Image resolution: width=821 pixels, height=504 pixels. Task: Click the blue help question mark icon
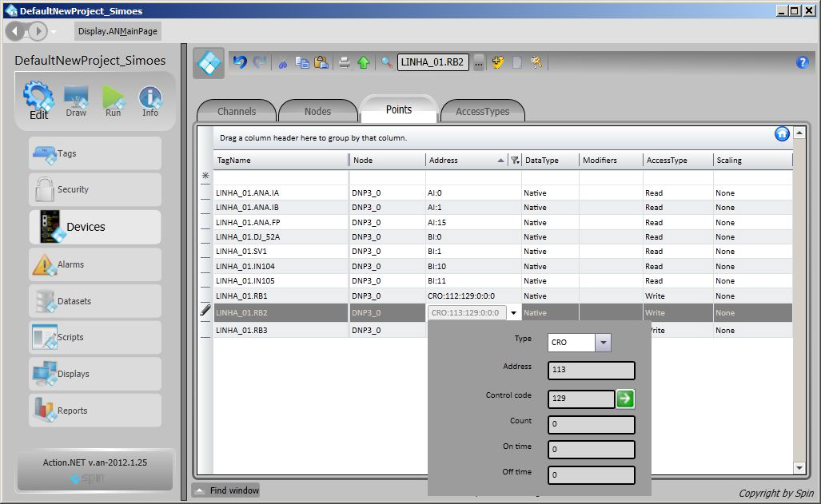click(x=803, y=62)
